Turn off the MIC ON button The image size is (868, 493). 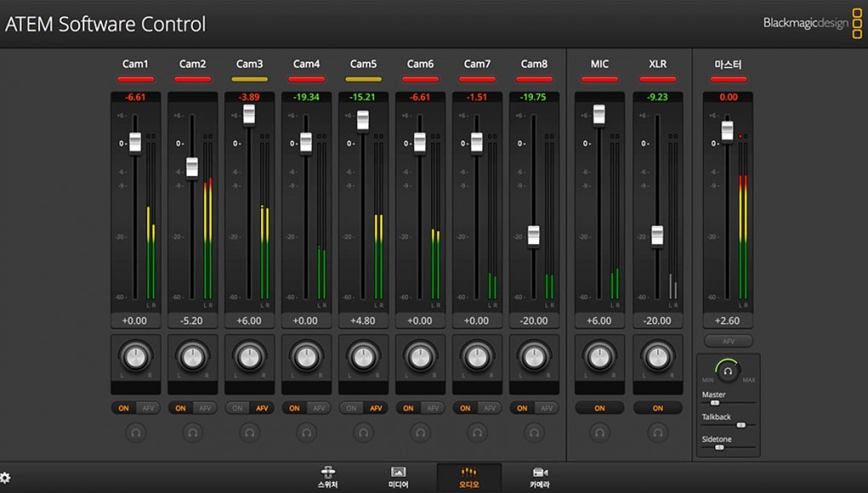click(x=599, y=408)
